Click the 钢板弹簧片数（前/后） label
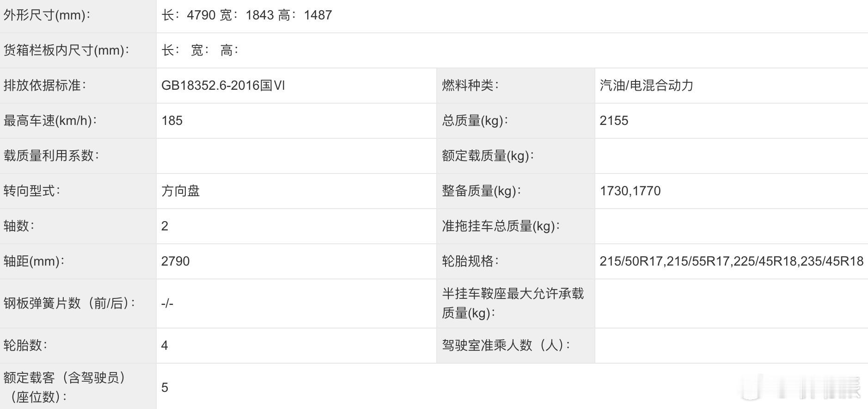 point(70,304)
